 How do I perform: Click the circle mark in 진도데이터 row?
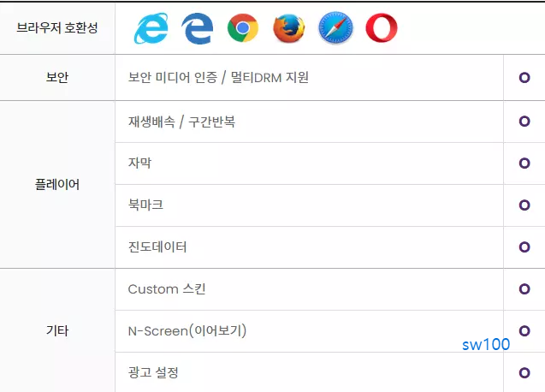click(524, 247)
